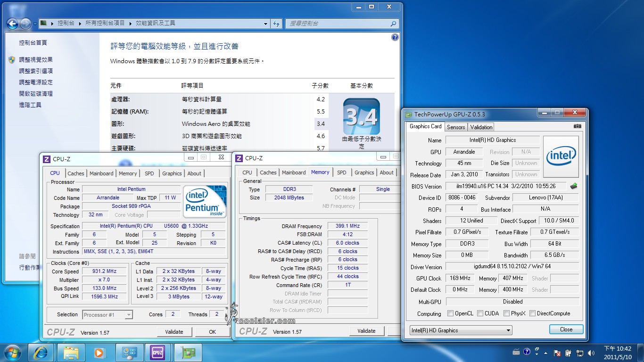The height and width of the screenshot is (362, 644).
Task: Click Validate in right CPU-Z Memory window
Action: point(366,331)
